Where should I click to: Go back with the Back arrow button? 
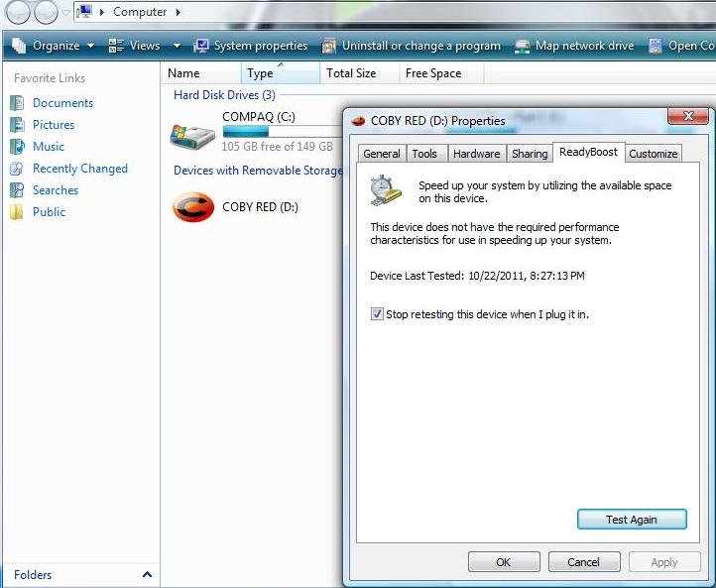click(17, 12)
